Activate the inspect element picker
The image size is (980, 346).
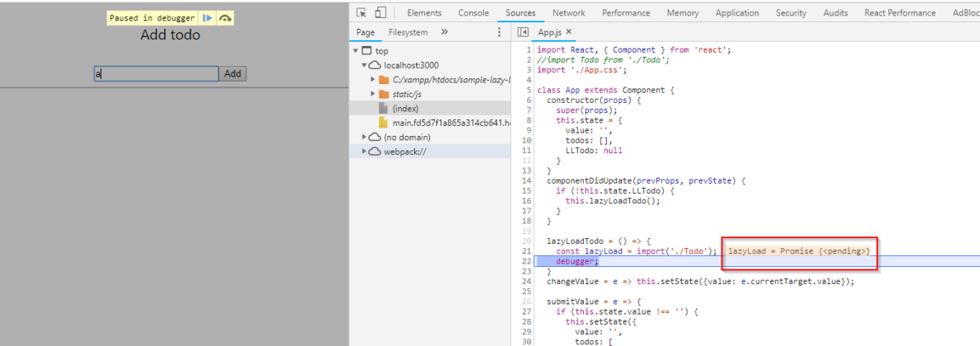(x=362, y=12)
